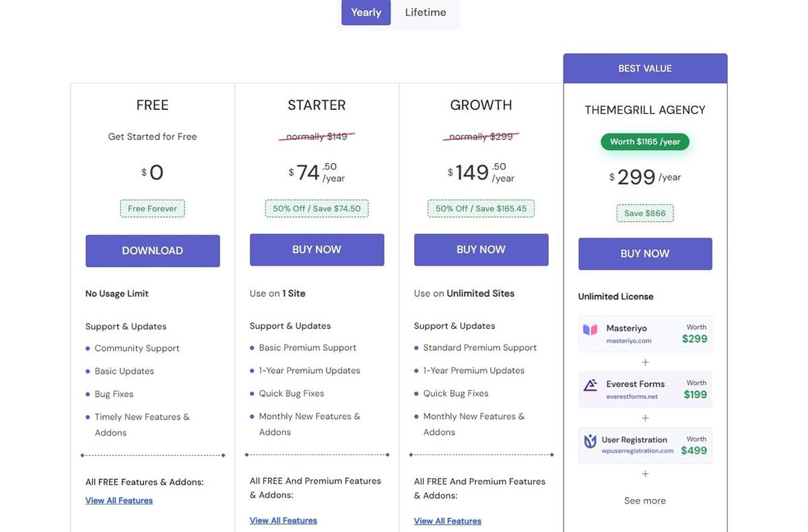Click the crossed-out normally $149 text
The width and height of the screenshot is (808, 532).
click(x=317, y=137)
